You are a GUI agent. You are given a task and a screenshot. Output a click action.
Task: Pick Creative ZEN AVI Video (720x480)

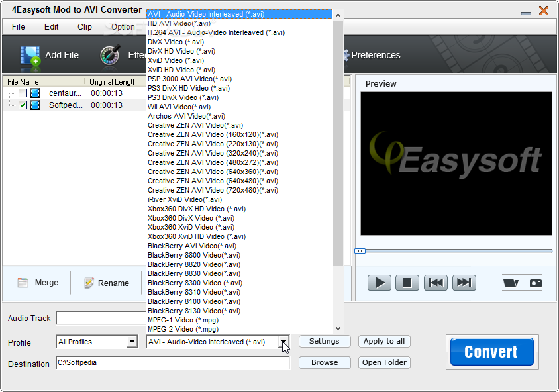coord(240,190)
